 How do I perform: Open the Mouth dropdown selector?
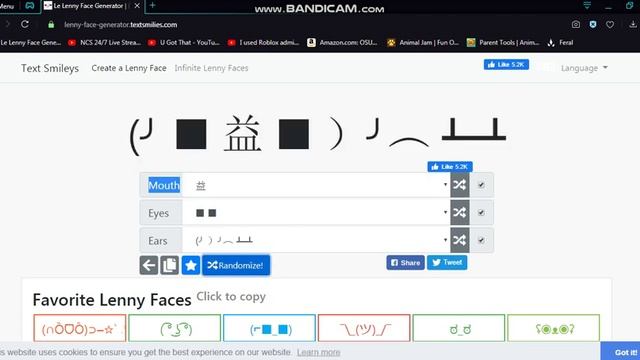click(x=316, y=185)
